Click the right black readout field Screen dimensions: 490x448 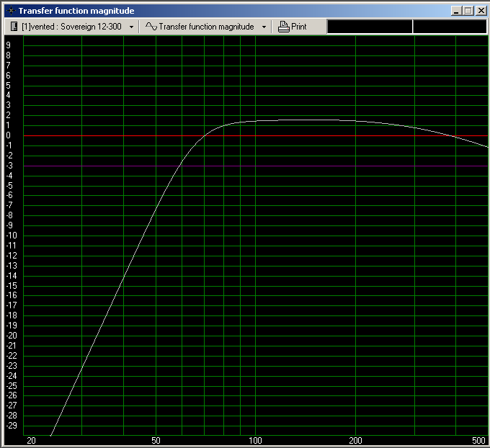coord(450,27)
